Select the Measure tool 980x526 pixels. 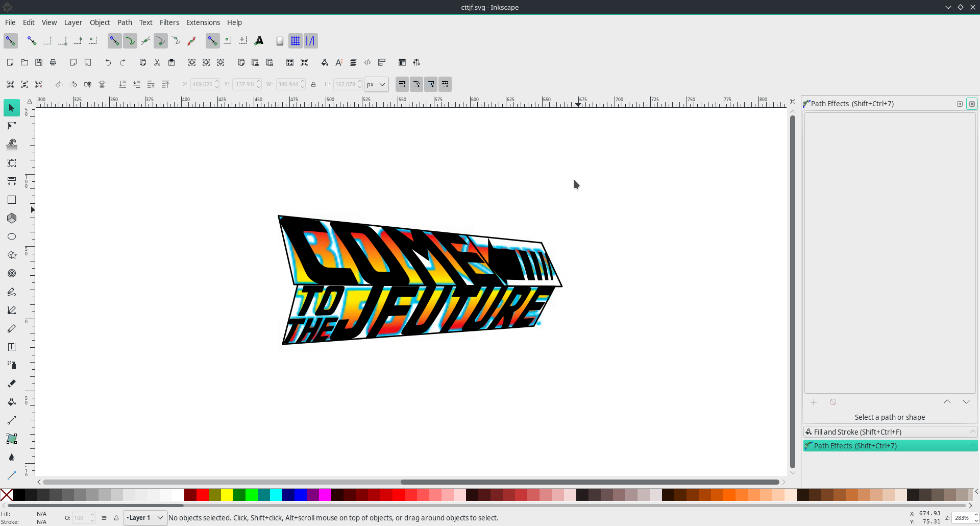click(11, 181)
